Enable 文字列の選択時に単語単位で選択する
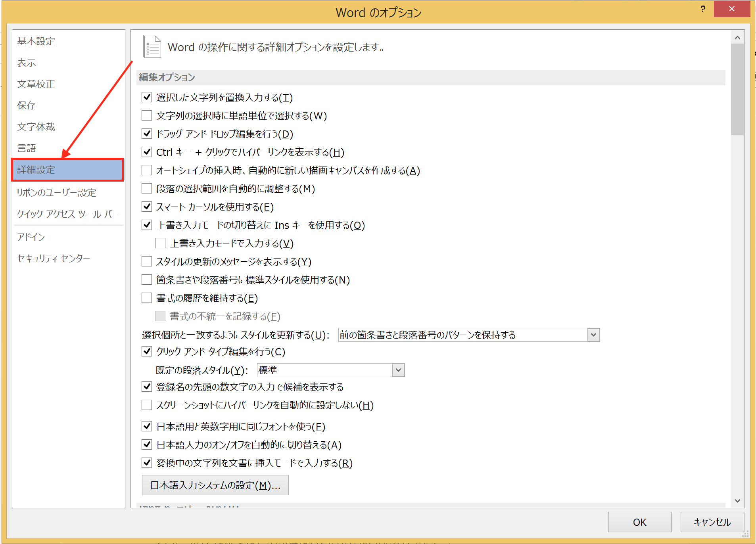The width and height of the screenshot is (756, 544). click(x=147, y=115)
